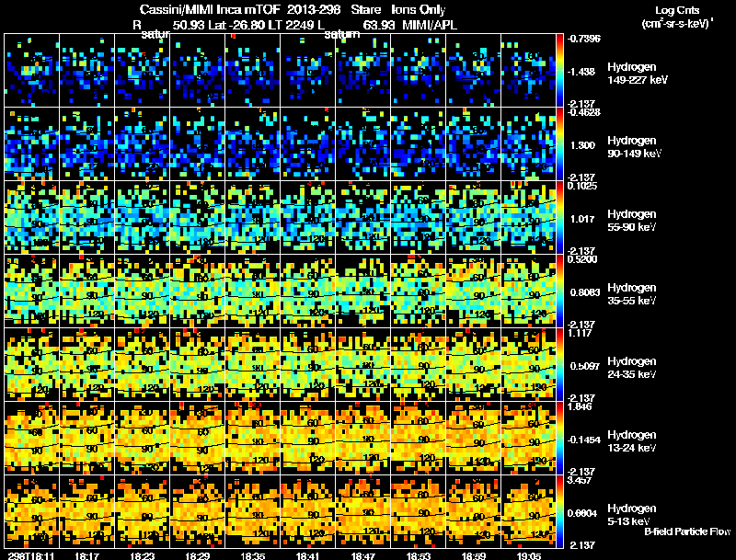736x560 pixels.
Task: Select the 'Hydrogen 13-24 keV' row label
Action: (632, 441)
